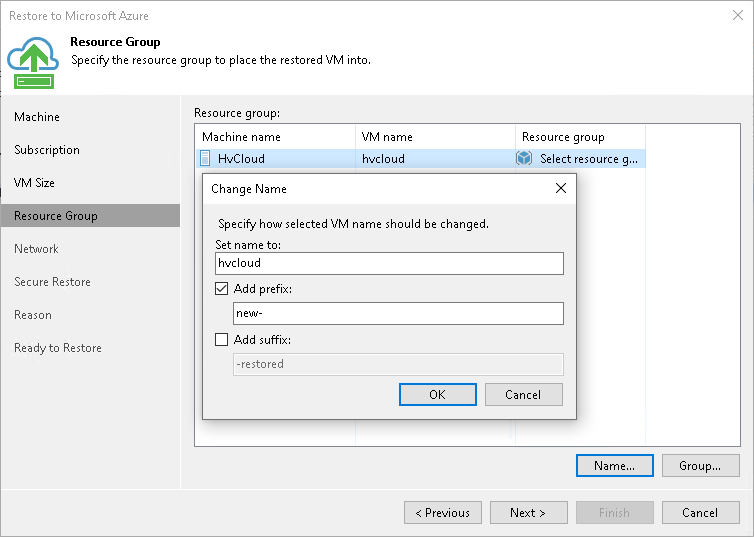Go to the Subscription step

coord(47,150)
